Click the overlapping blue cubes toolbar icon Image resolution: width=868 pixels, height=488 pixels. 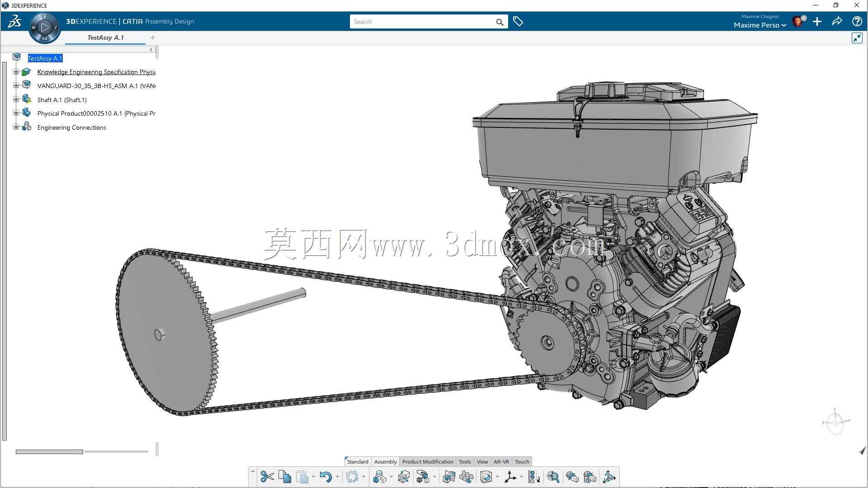pos(449,477)
